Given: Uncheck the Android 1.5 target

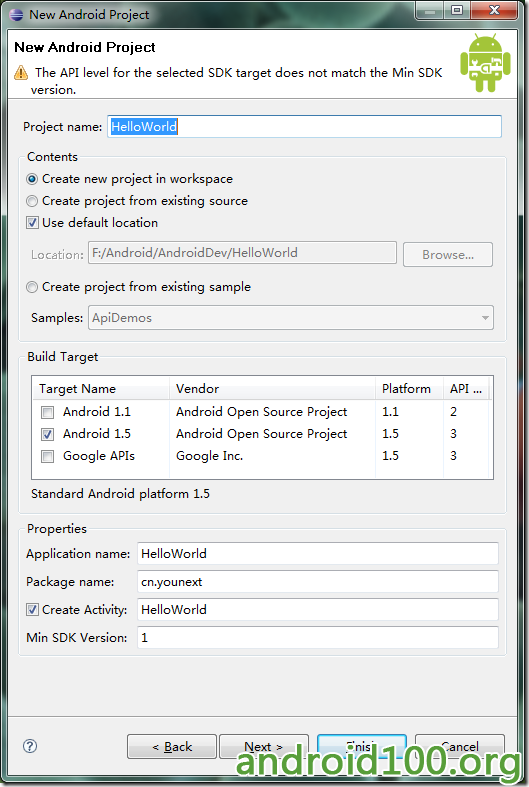Looking at the screenshot, I should pyautogui.click(x=48, y=434).
